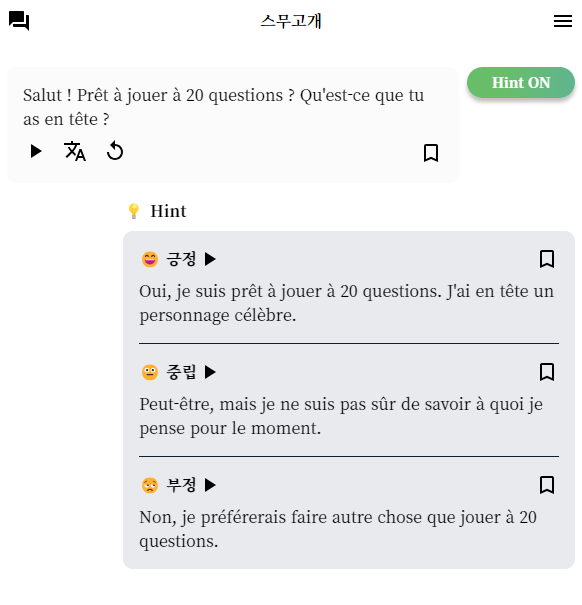582x605 pixels.
Task: Click the 스무고개 page title
Action: (291, 21)
